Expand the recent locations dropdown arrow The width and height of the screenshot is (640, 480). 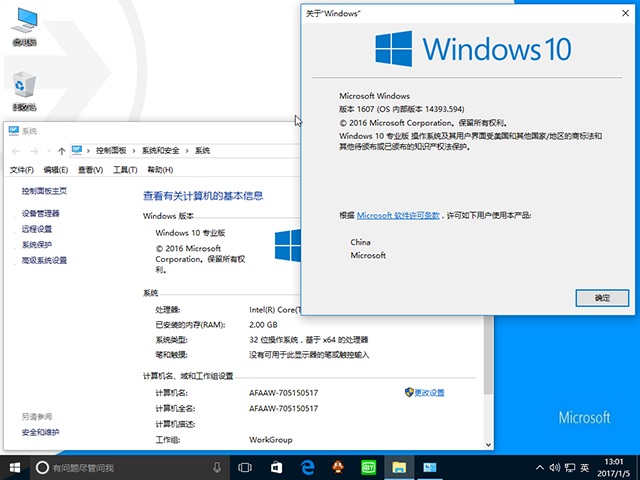pyautogui.click(x=47, y=150)
